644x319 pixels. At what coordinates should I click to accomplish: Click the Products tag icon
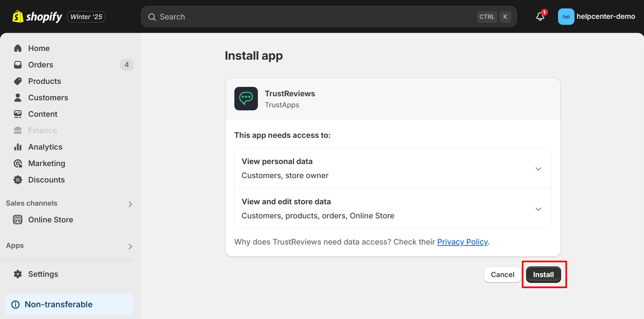[x=18, y=81]
